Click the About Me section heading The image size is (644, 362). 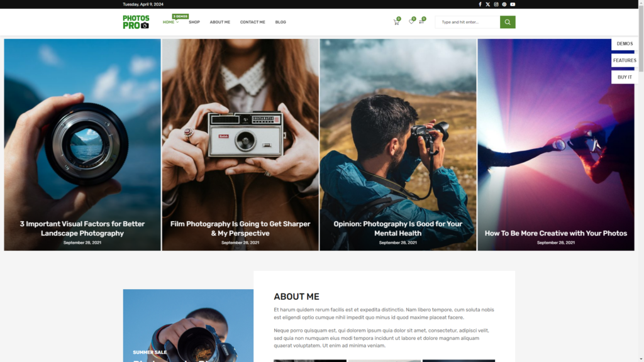297,297
